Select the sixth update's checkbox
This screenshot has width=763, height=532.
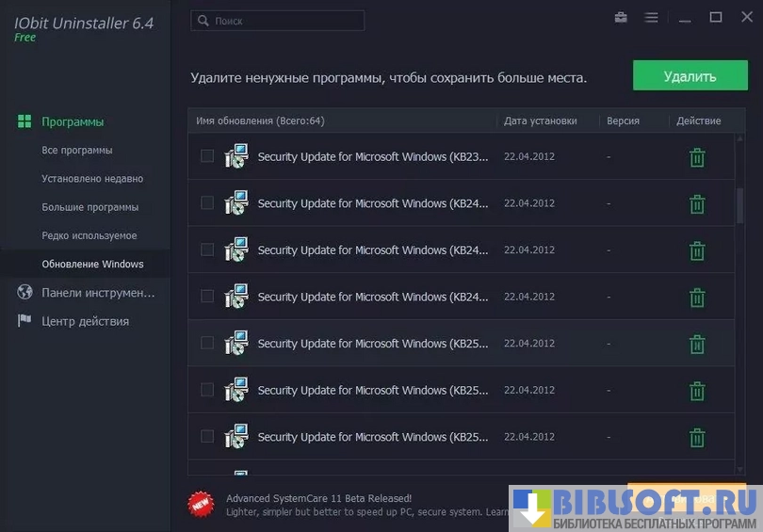click(207, 390)
